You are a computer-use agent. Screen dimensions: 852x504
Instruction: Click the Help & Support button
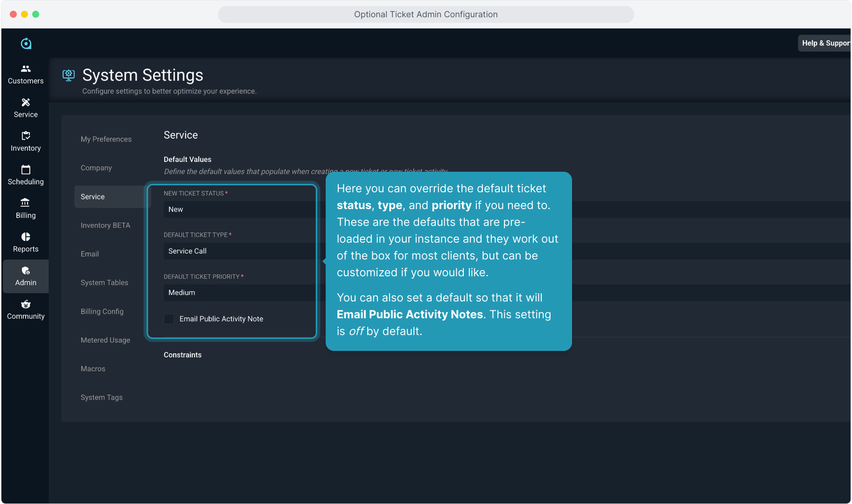825,43
